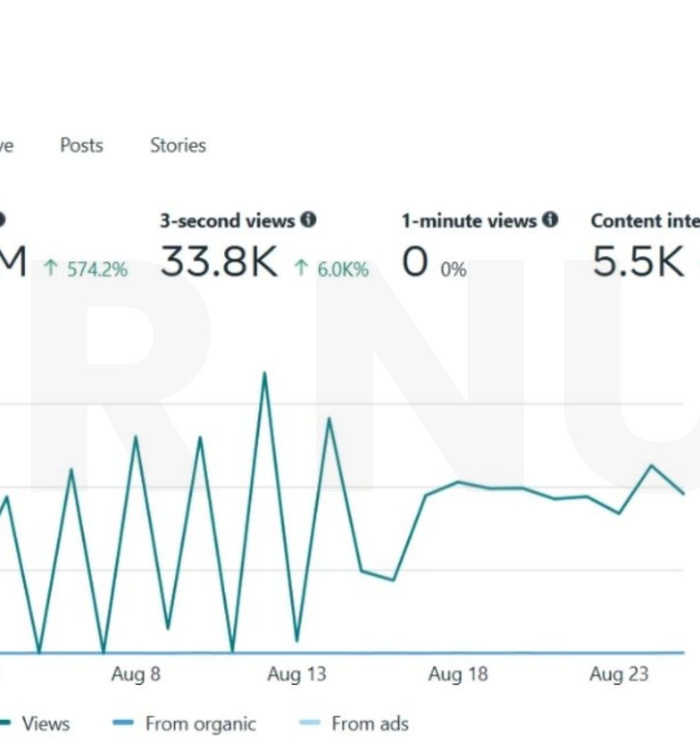Click the 6.0K% growth indicator
This screenshot has height=756, width=700.
coord(331,269)
